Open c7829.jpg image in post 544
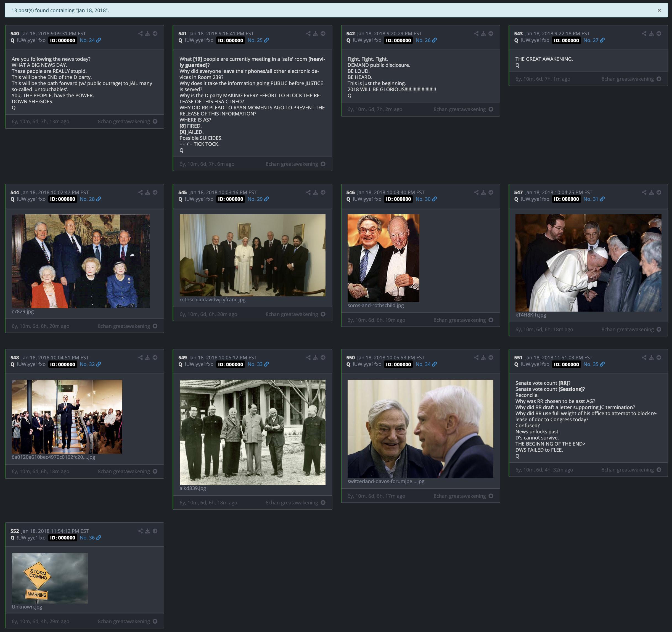672x632 pixels. tap(81, 261)
